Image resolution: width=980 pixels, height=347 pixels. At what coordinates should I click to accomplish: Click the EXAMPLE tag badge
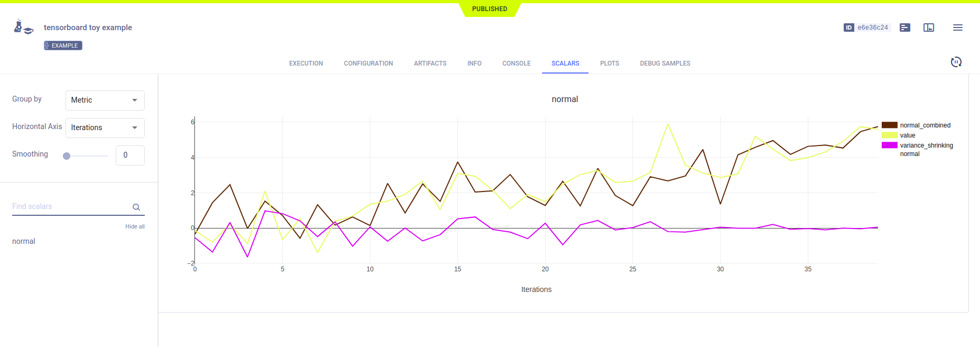(x=63, y=45)
